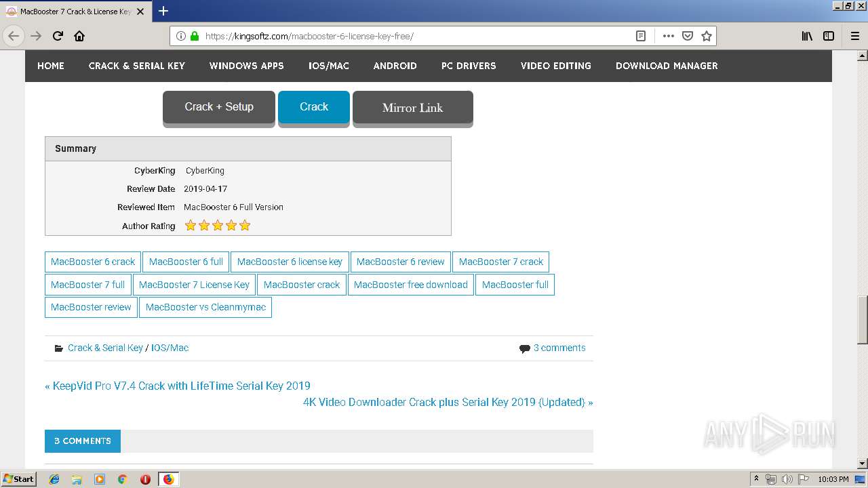Open ANDROID menu item
Image resolution: width=868 pixels, height=488 pixels.
click(395, 66)
